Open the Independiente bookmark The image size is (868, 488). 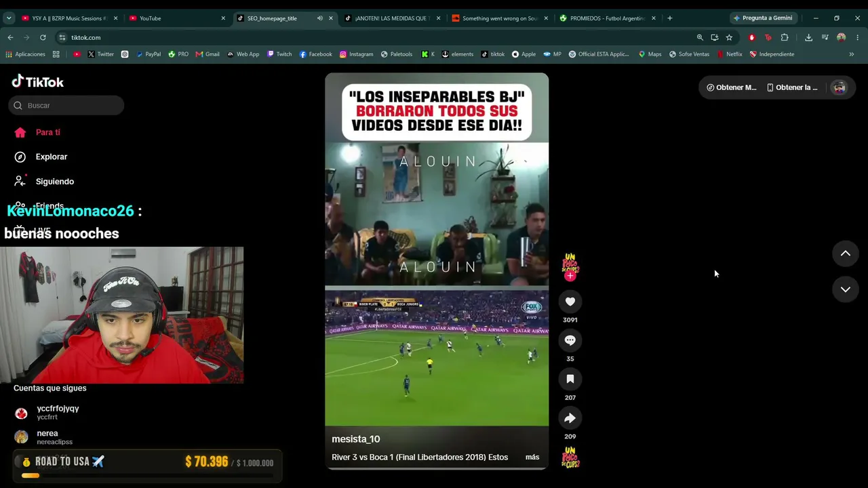pyautogui.click(x=772, y=54)
